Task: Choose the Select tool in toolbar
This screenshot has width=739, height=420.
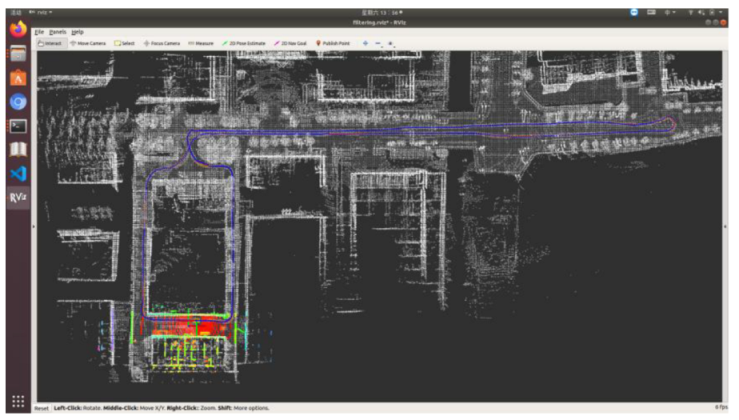Action: pos(125,44)
